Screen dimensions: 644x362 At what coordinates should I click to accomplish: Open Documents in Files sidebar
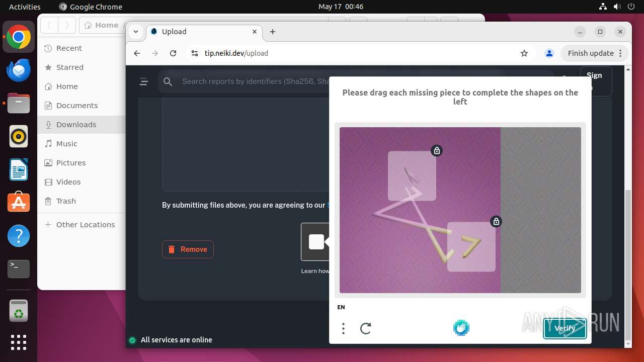pyautogui.click(x=82, y=106)
